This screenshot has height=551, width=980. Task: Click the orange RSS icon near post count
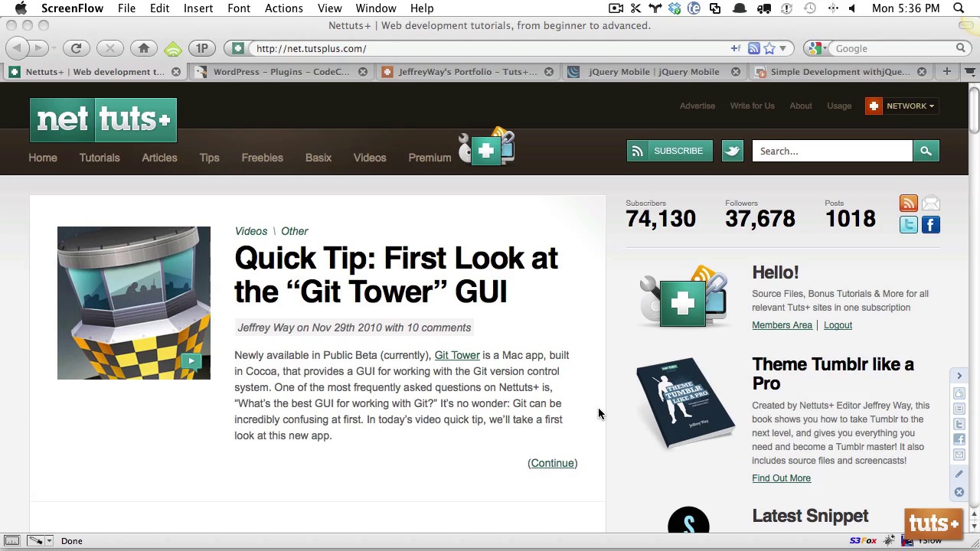(908, 204)
